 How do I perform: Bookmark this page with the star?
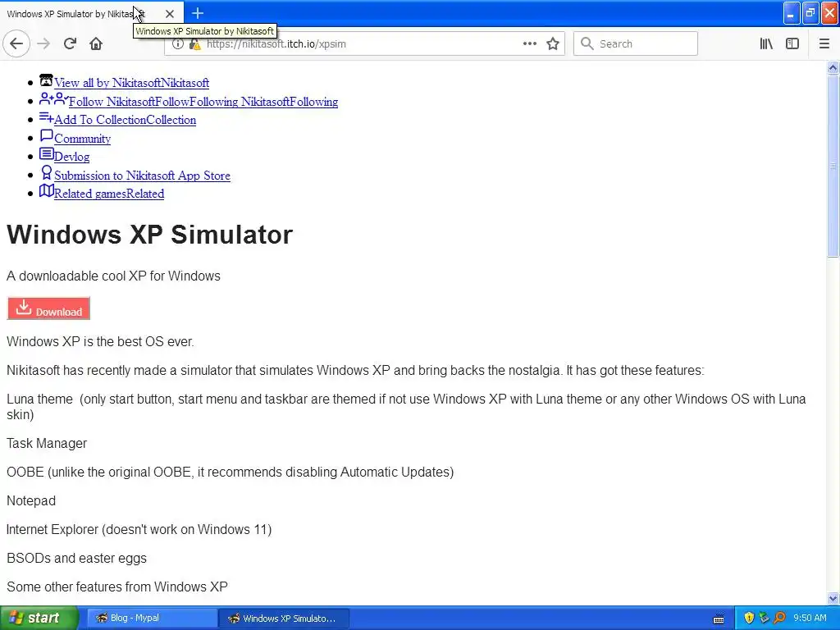tap(553, 43)
